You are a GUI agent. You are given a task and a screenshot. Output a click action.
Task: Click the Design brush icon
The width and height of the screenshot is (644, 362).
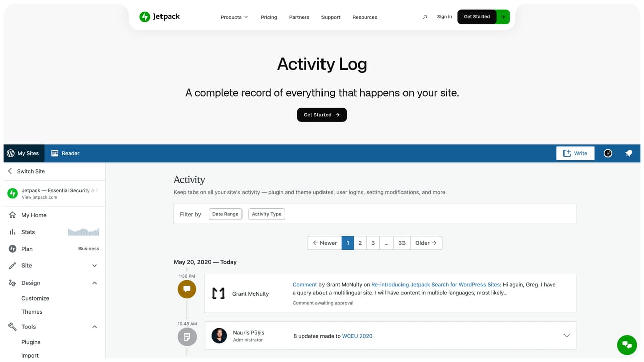pyautogui.click(x=13, y=283)
